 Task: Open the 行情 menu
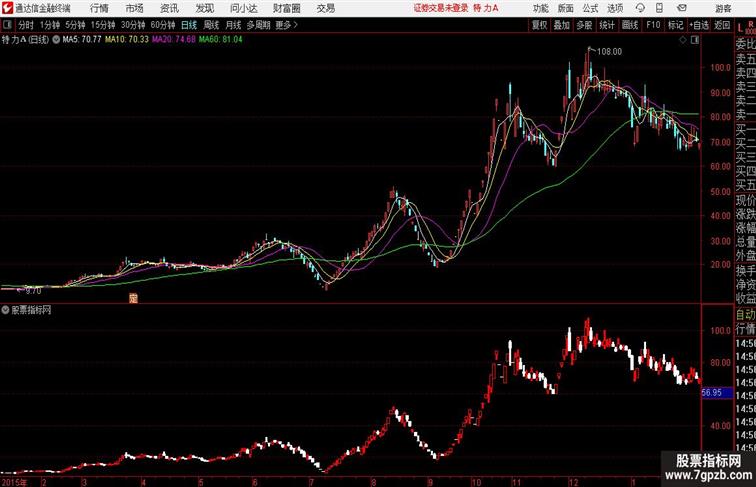(x=99, y=8)
